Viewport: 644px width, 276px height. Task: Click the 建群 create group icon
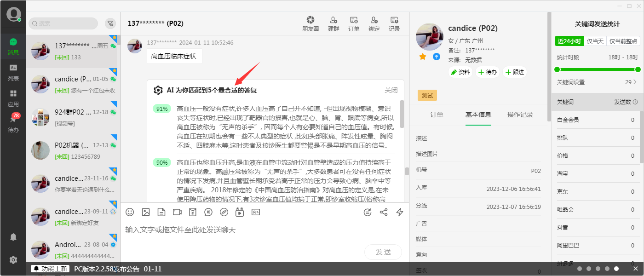pyautogui.click(x=333, y=24)
